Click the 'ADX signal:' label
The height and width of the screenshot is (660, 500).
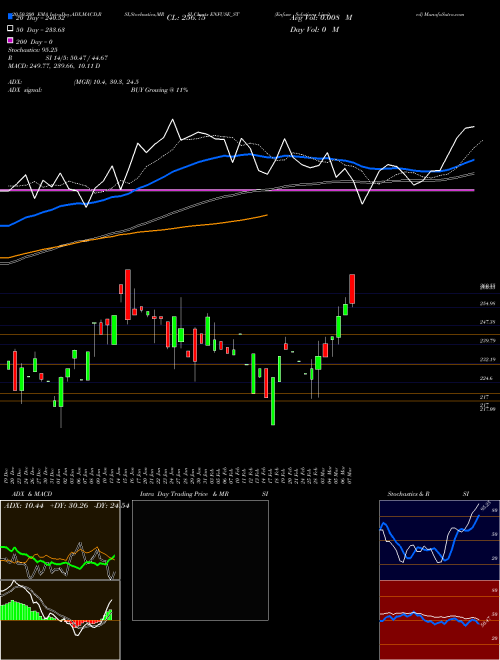[25, 90]
